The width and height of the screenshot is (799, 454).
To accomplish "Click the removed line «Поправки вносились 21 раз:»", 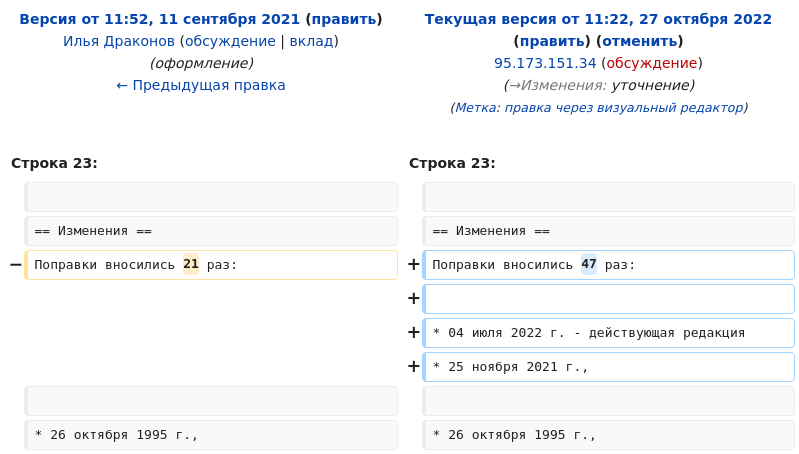I will pyautogui.click(x=211, y=265).
